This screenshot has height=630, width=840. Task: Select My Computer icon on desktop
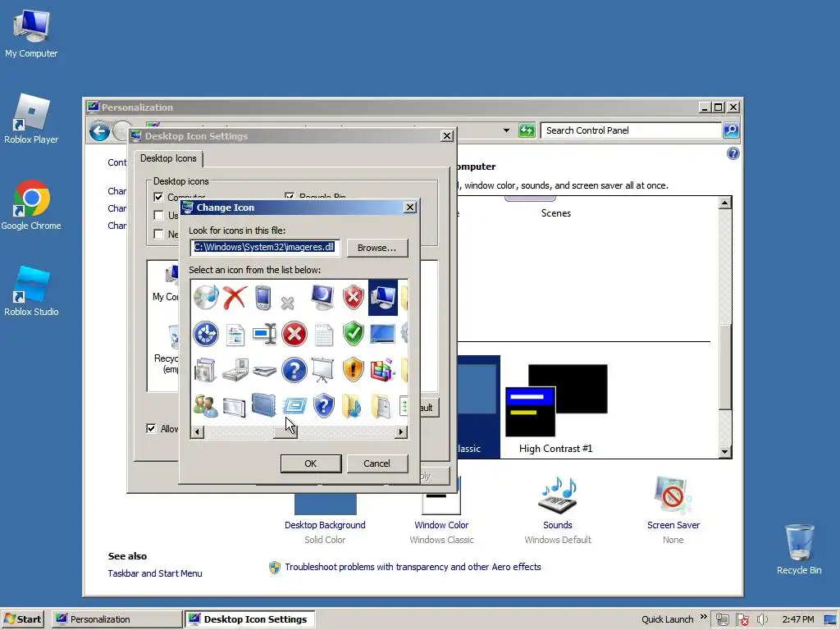coord(31,33)
